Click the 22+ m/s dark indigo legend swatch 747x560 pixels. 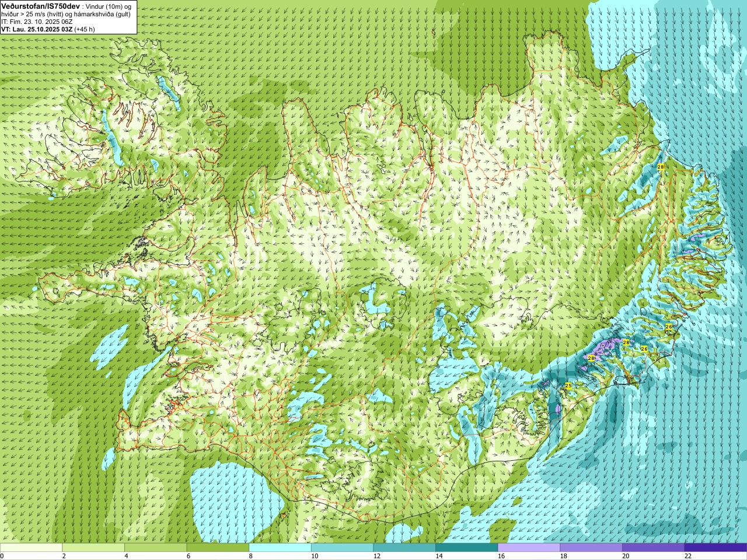coord(715,548)
